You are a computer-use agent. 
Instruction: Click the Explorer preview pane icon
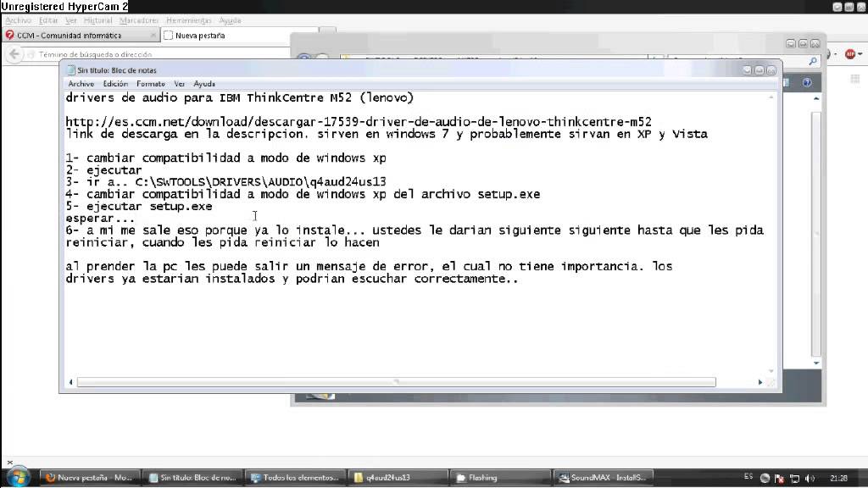coord(786,82)
